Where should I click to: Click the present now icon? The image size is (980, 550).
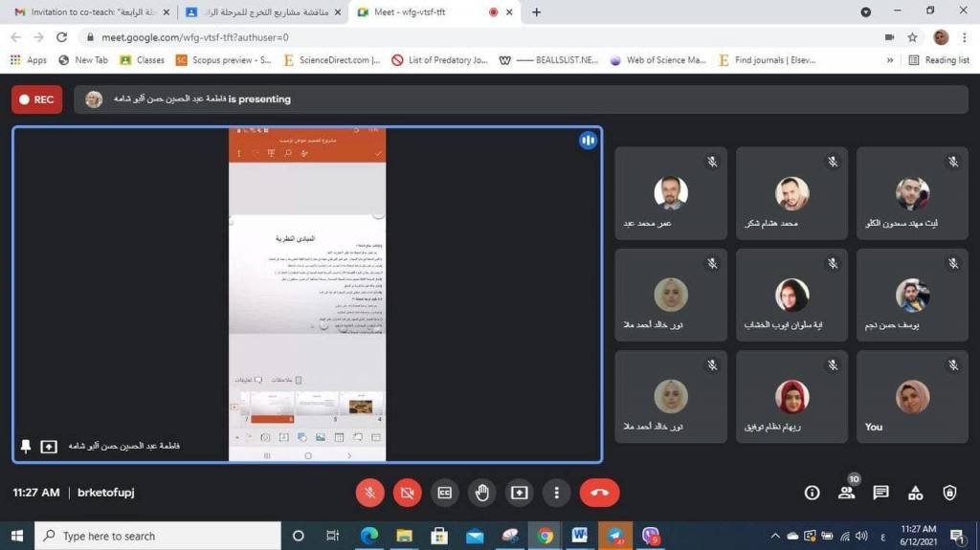pyautogui.click(x=520, y=493)
